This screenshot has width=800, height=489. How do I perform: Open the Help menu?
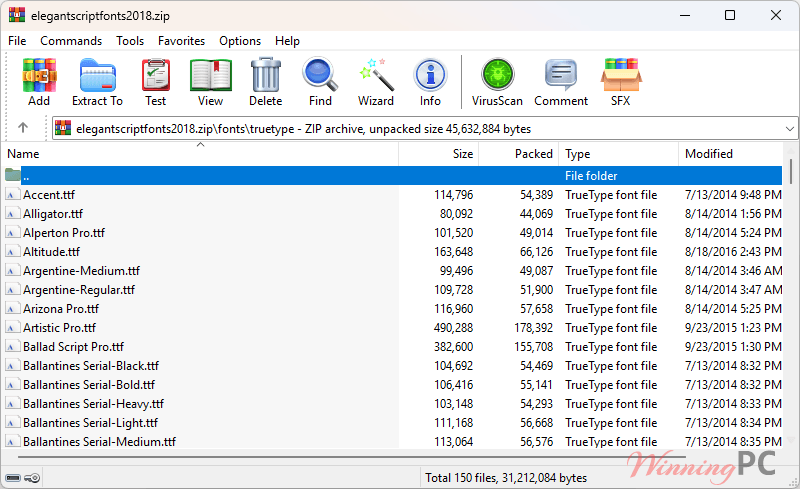click(287, 41)
